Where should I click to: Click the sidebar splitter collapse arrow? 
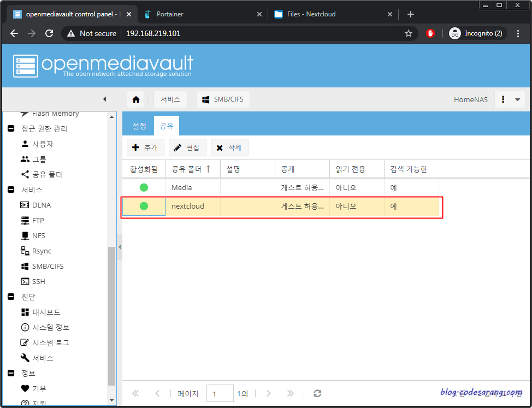[x=120, y=247]
